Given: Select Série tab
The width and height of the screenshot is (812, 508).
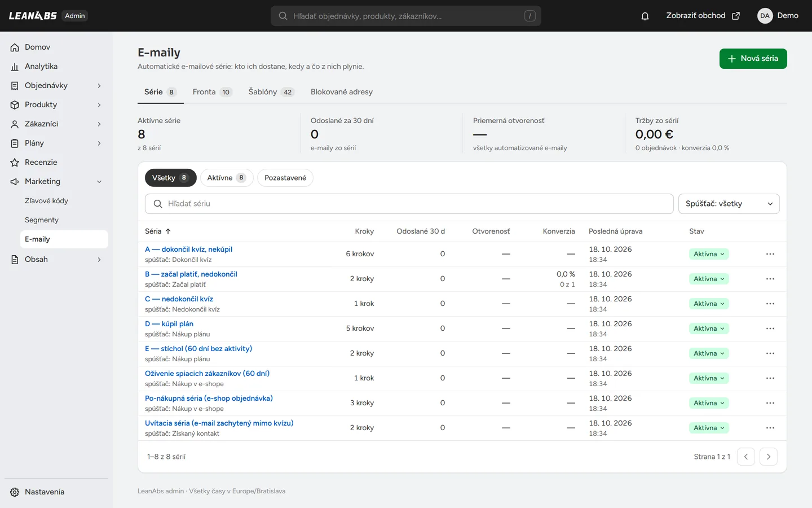Looking at the screenshot, I should pyautogui.click(x=160, y=92).
